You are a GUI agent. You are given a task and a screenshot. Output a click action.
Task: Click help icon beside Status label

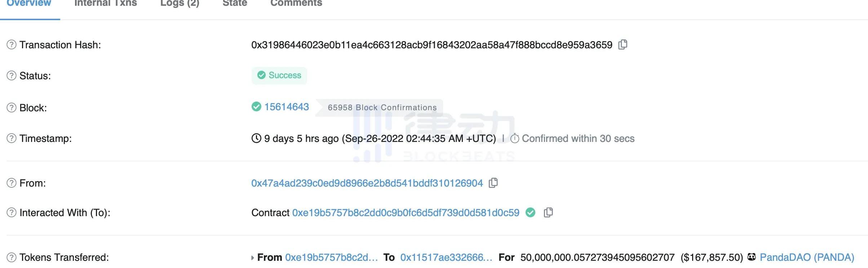(12, 76)
